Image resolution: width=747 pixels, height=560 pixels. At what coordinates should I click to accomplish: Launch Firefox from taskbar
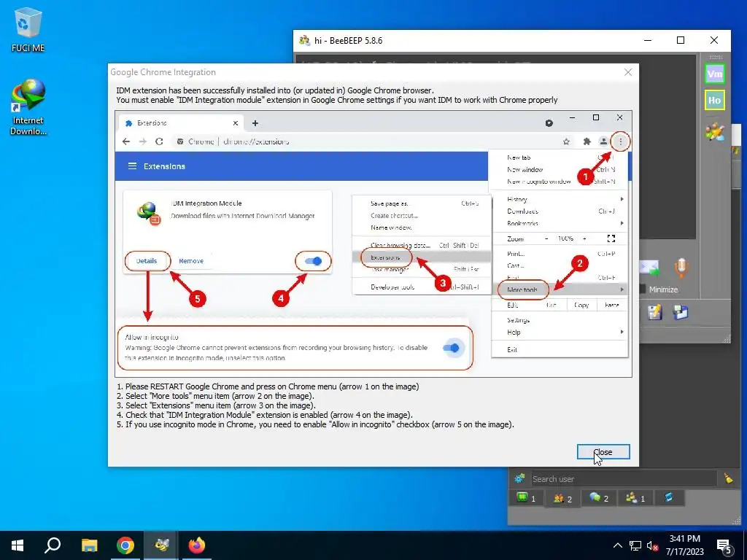click(197, 545)
